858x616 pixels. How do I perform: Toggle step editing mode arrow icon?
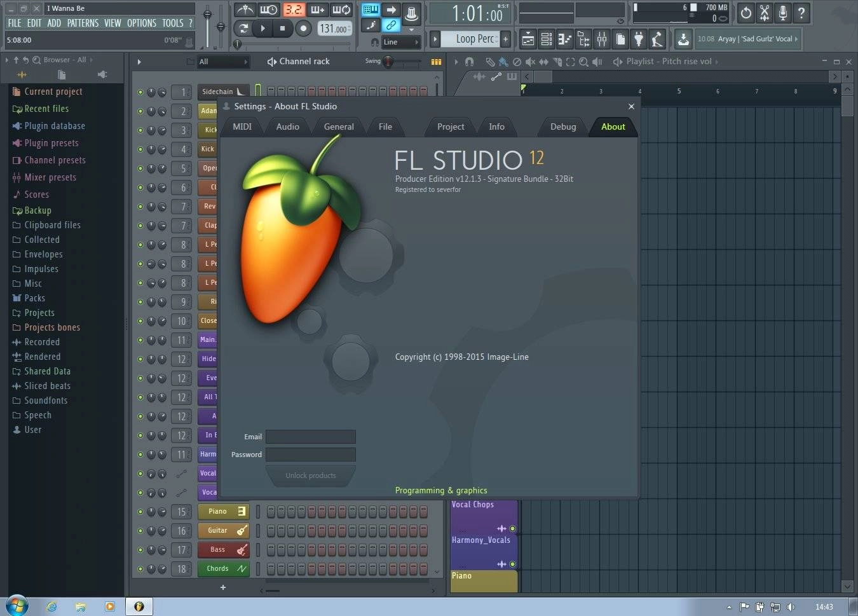391,10
